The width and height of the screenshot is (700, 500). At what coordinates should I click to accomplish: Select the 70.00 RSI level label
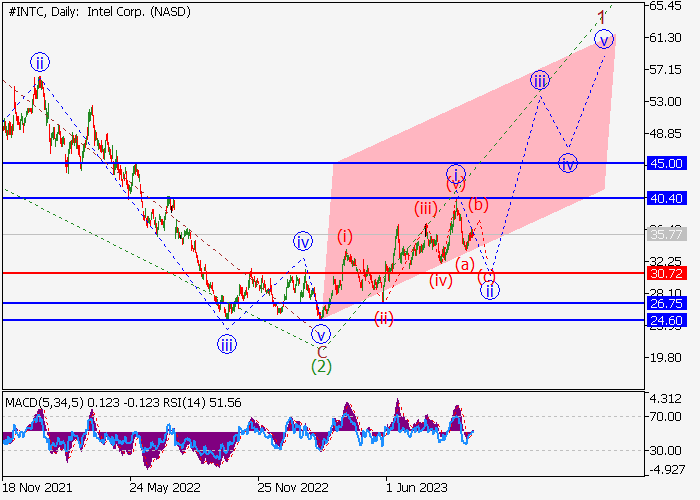tap(666, 417)
